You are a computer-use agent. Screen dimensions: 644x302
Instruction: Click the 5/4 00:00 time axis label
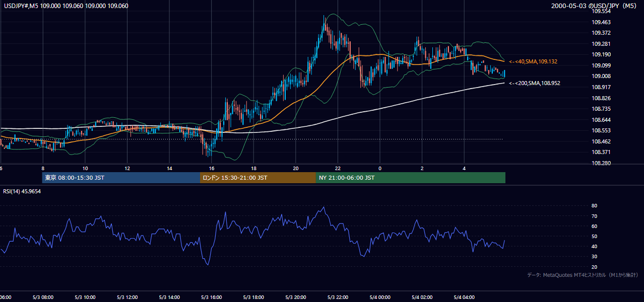380,297
